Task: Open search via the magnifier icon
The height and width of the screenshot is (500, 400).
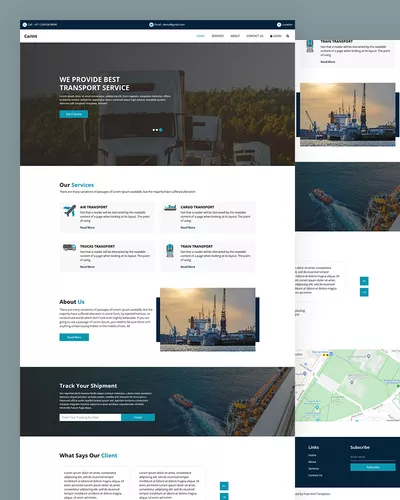Action: tap(288, 36)
